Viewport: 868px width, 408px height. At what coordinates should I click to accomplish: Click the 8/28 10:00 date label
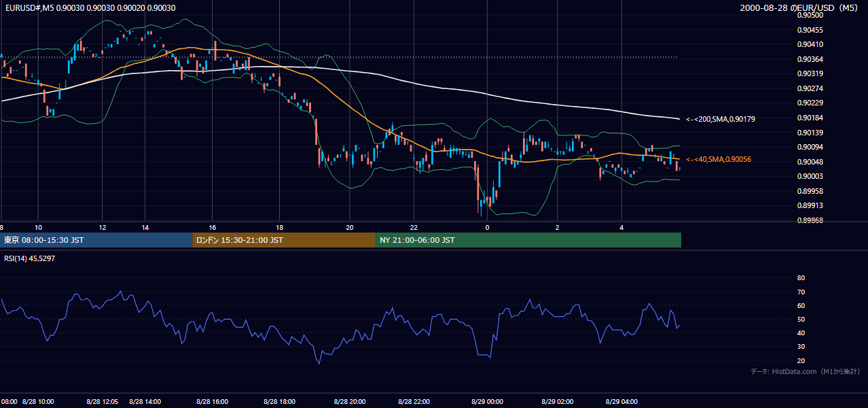click(38, 402)
